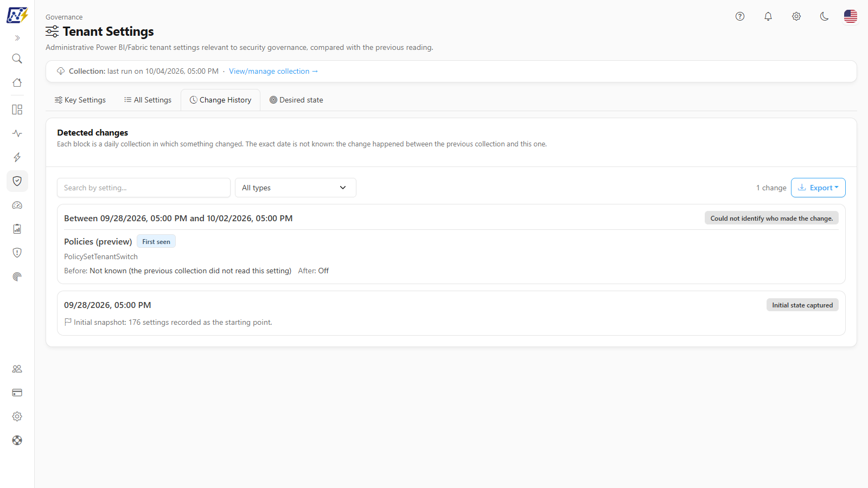Go to home via house icon
The height and width of the screenshot is (488, 868).
[17, 82]
